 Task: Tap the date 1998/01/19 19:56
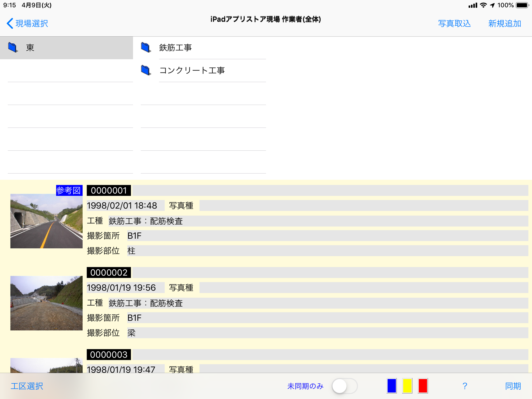coord(125,288)
